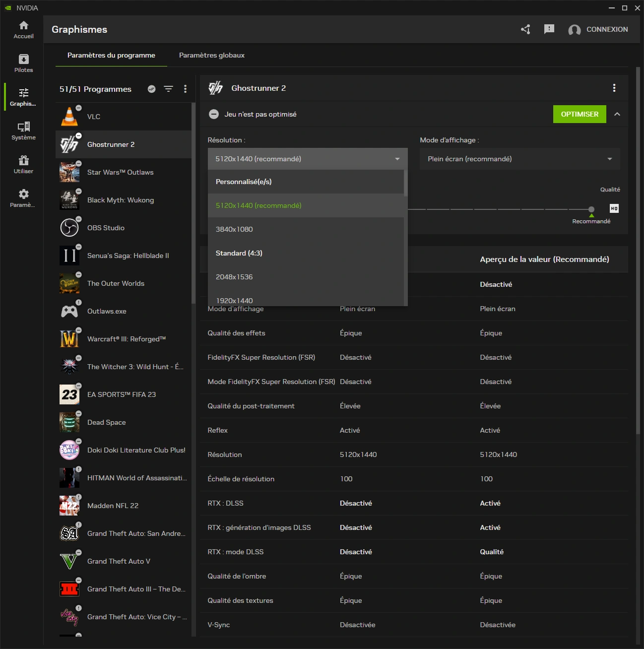
Task: Click the resolution dropdown list scrollbar
Action: point(406,183)
